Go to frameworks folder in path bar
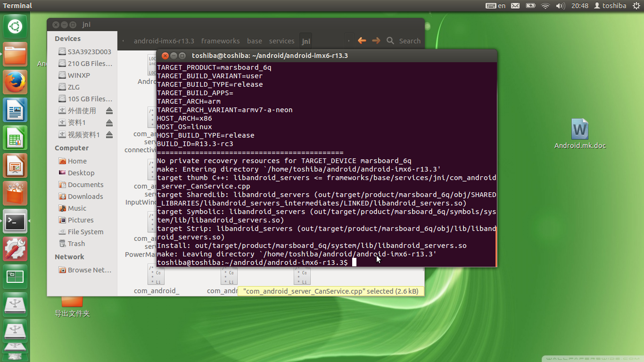 click(220, 41)
